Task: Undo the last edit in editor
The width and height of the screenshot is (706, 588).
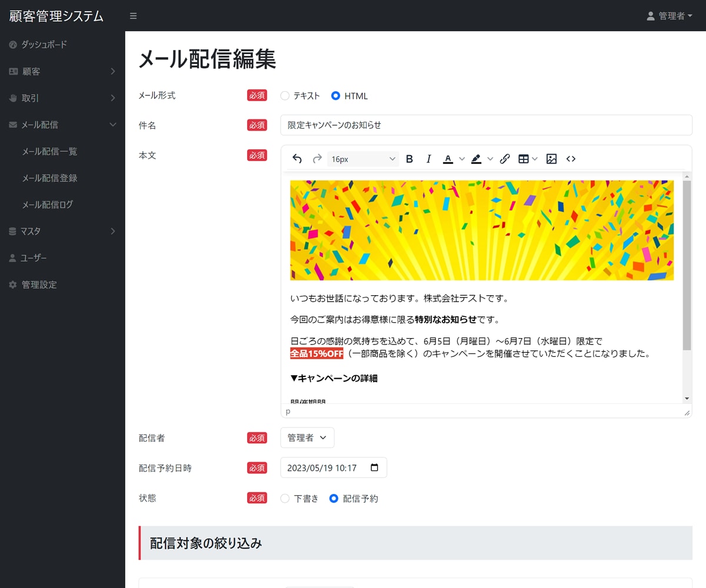Action: point(297,159)
